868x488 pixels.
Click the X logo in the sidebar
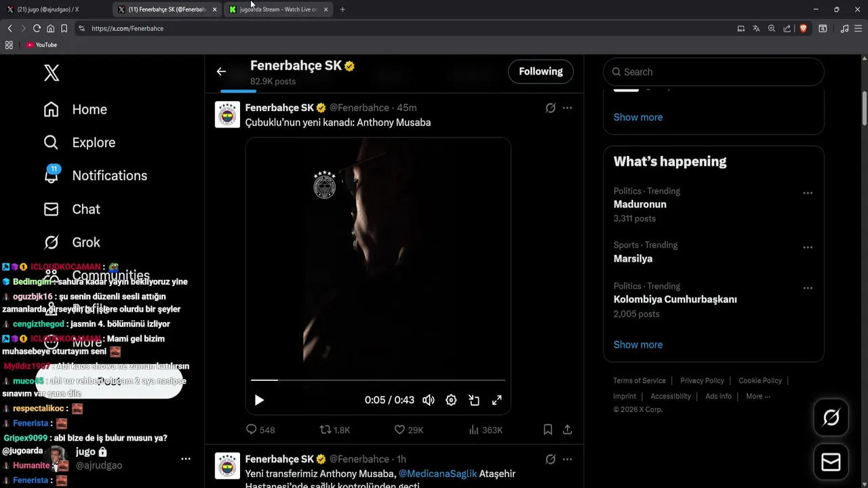tap(52, 73)
